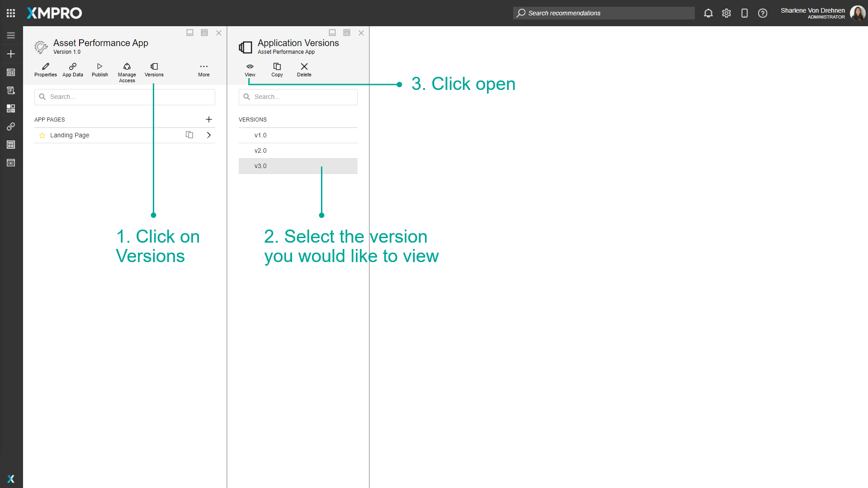
Task: Open the More options menu
Action: [x=204, y=70]
